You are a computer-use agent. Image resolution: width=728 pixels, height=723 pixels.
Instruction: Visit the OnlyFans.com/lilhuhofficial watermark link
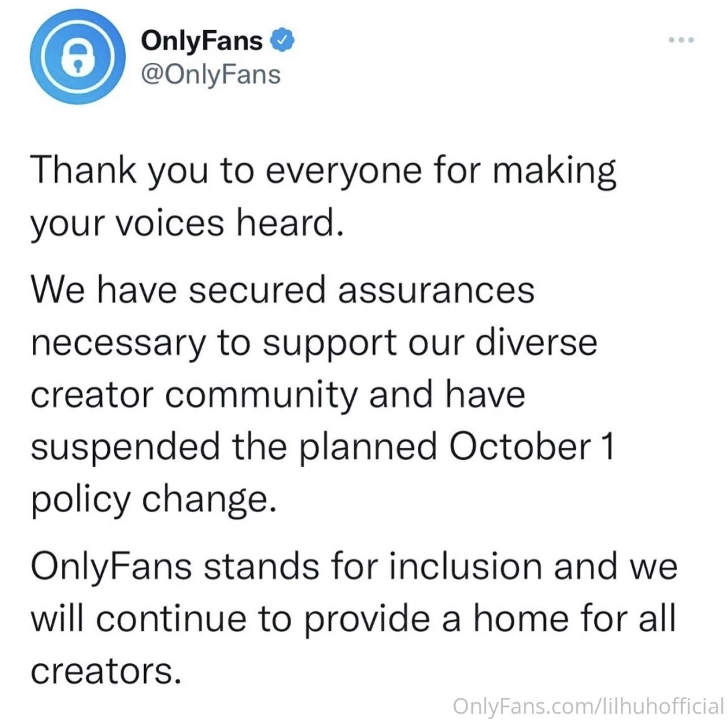coord(588,705)
